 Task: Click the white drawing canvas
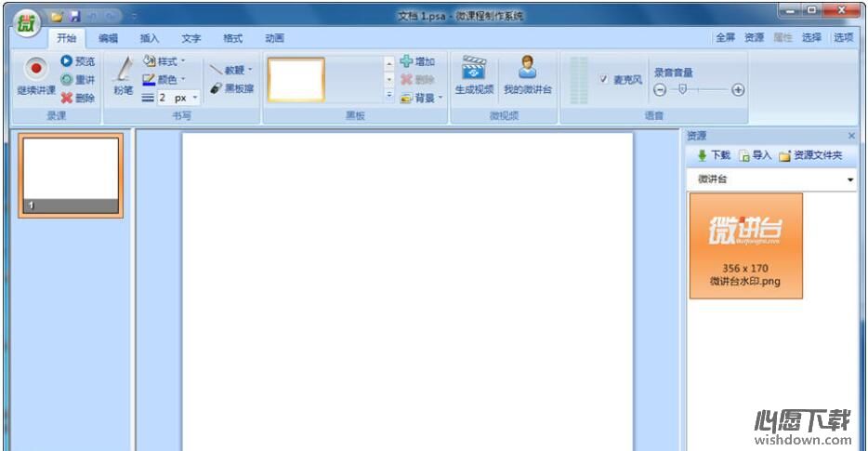click(407, 291)
